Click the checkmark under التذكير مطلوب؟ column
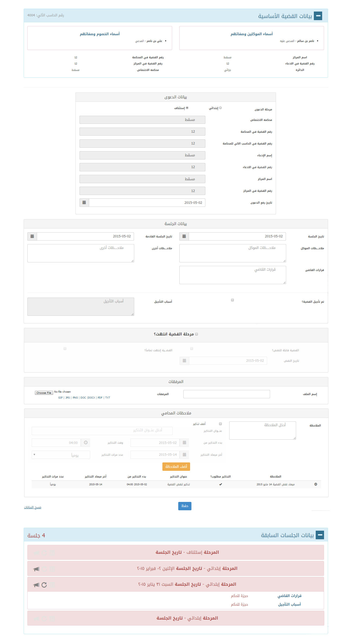This screenshot has width=349, height=644. click(221, 484)
